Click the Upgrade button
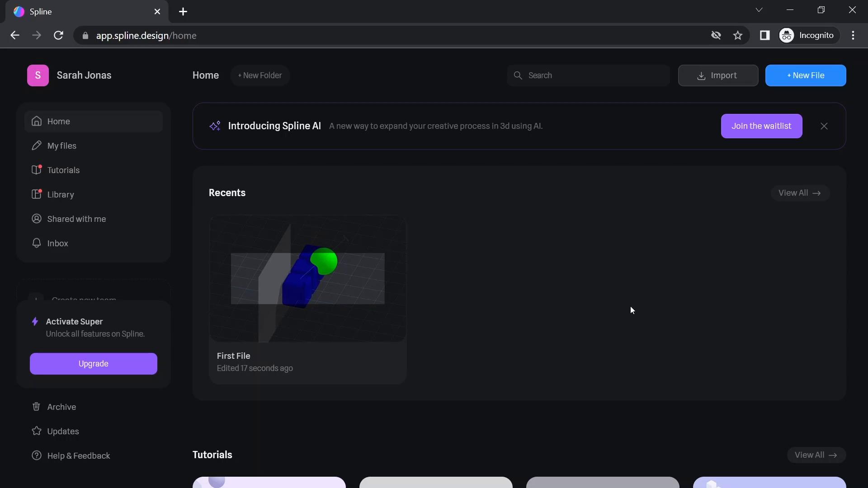Viewport: 868px width, 488px height. [93, 363]
